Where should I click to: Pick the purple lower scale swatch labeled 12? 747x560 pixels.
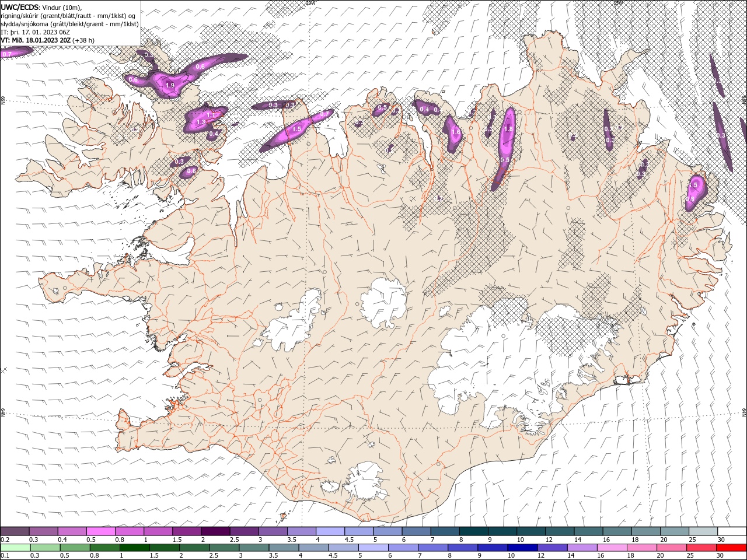pos(553,548)
